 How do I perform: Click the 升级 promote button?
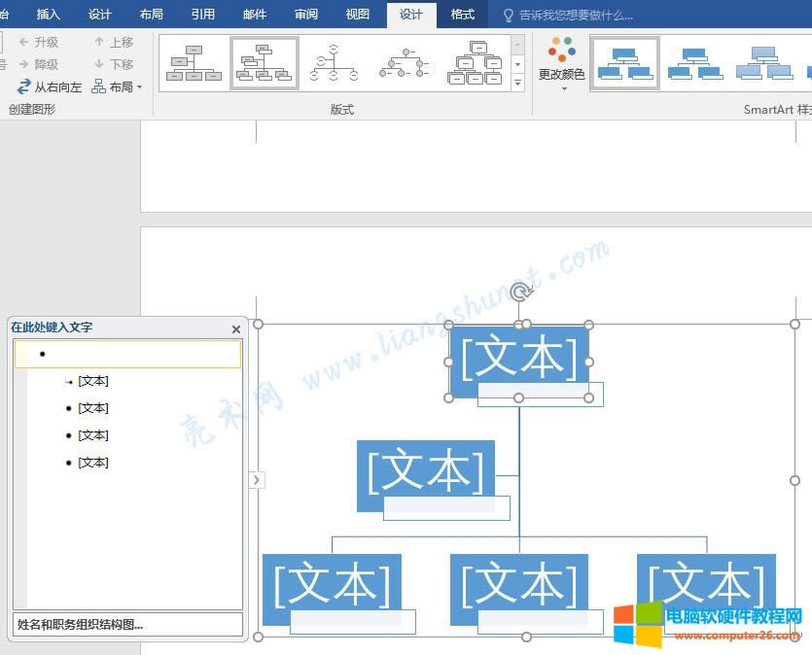click(39, 42)
